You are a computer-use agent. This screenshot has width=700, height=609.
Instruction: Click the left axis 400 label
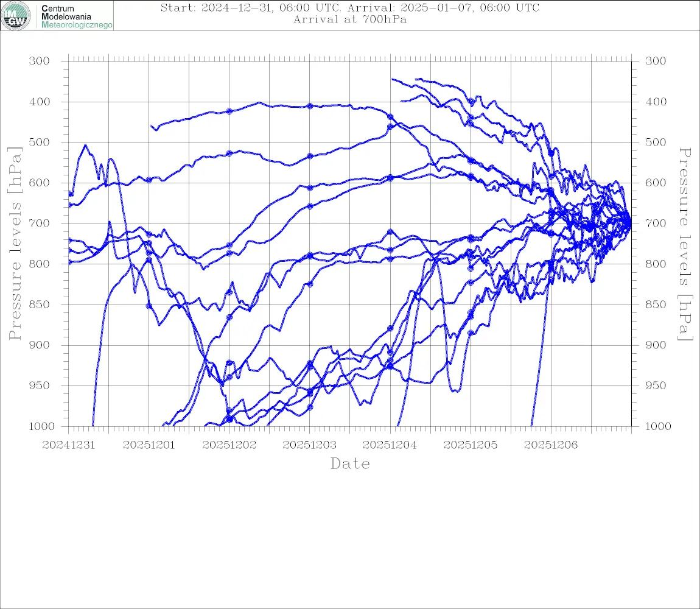pyautogui.click(x=40, y=102)
